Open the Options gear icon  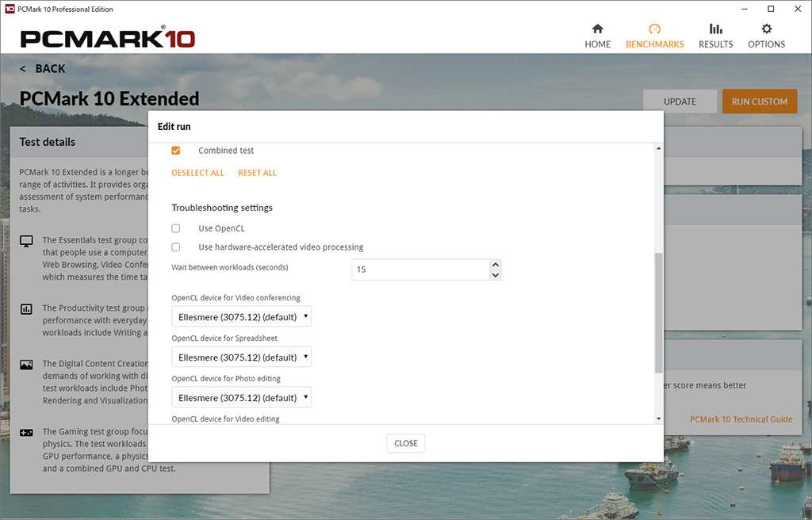click(x=767, y=29)
